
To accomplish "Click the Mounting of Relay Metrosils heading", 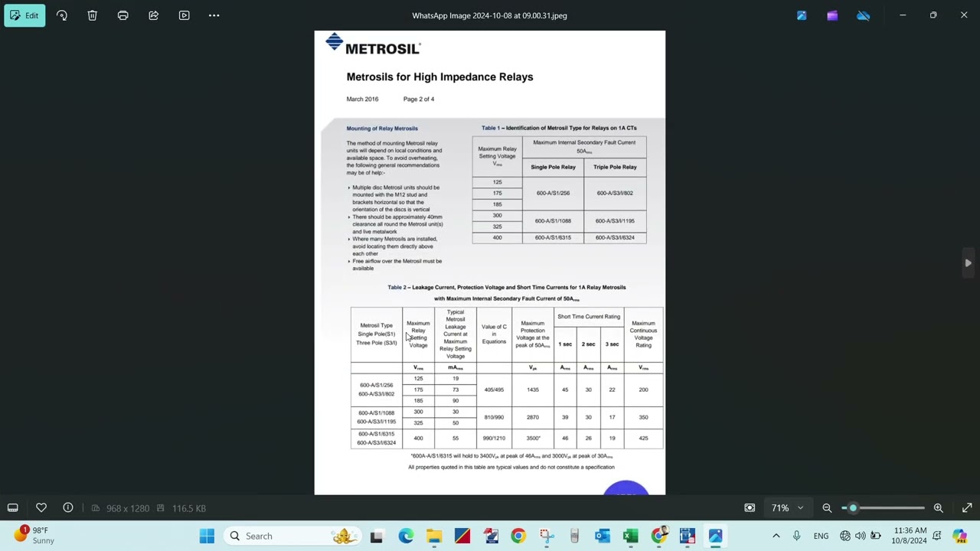I will point(382,129).
